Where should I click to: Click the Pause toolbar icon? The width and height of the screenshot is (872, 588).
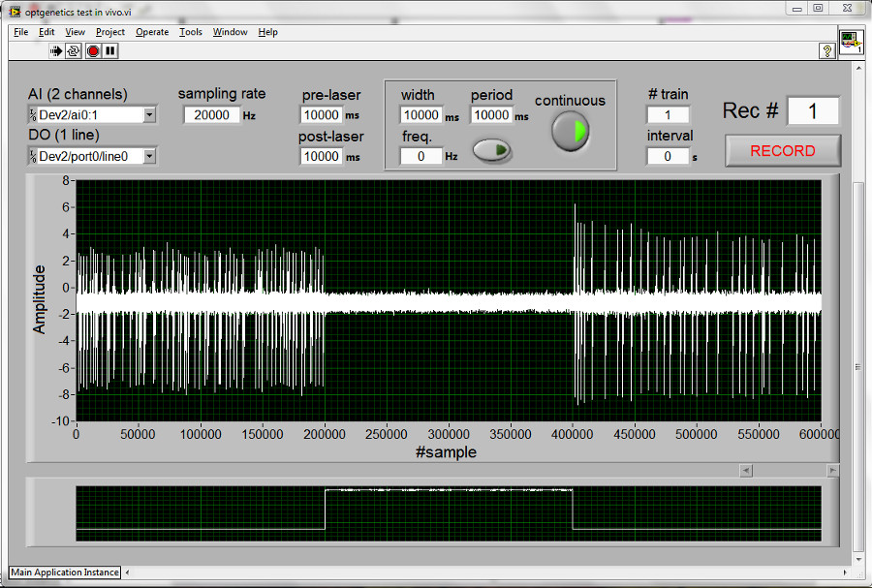[109, 51]
